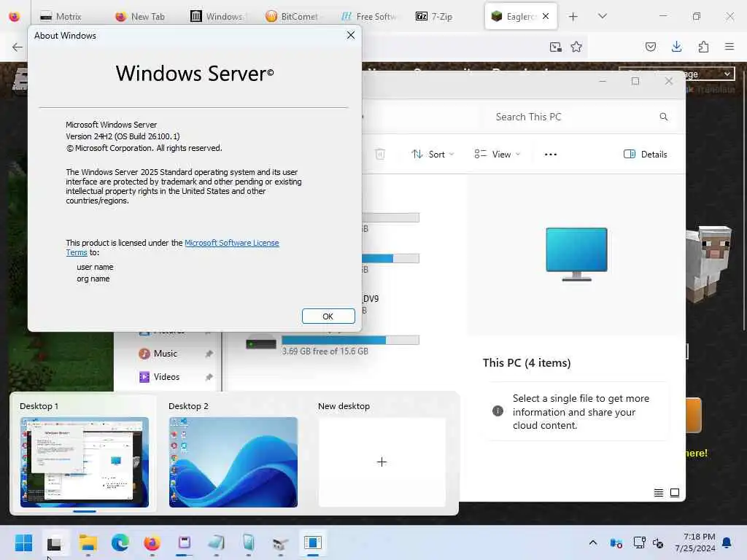Switch File Explorer to details list view icon

click(x=659, y=493)
